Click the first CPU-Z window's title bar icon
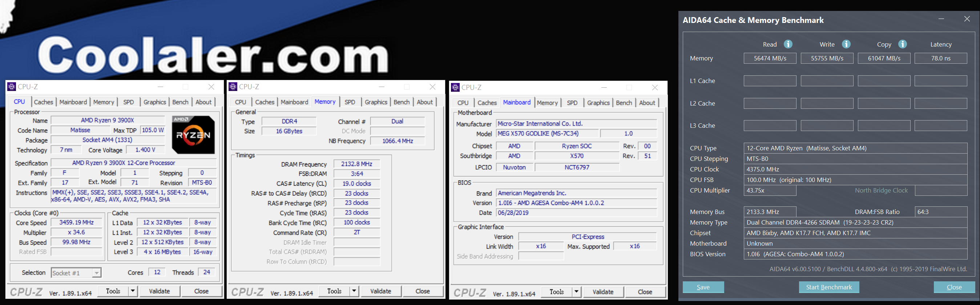 point(12,87)
